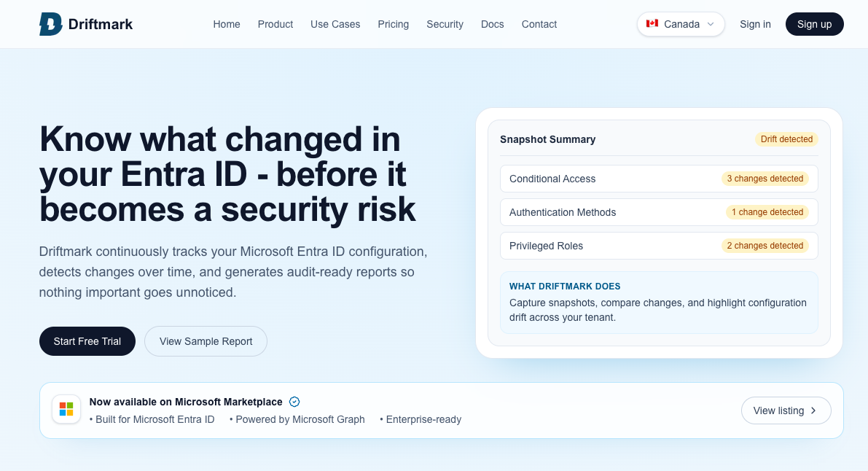Open the Canada region dropdown
The image size is (868, 471).
coord(681,24)
